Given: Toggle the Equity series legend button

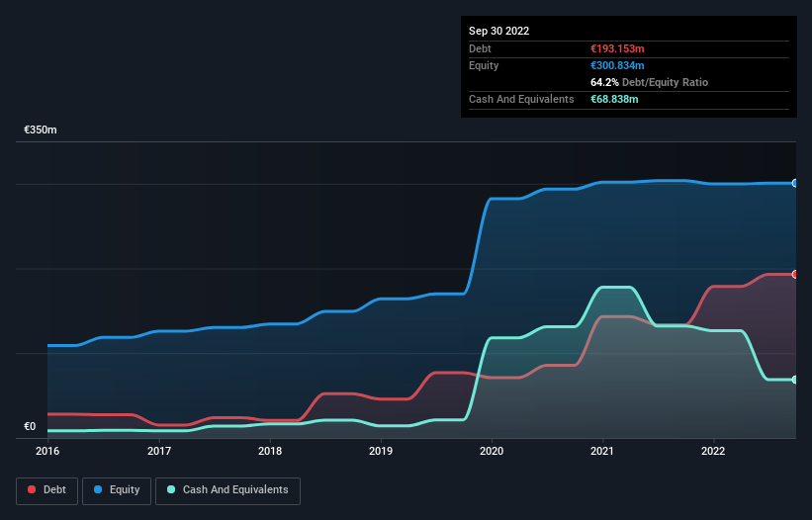Looking at the screenshot, I should (x=117, y=490).
